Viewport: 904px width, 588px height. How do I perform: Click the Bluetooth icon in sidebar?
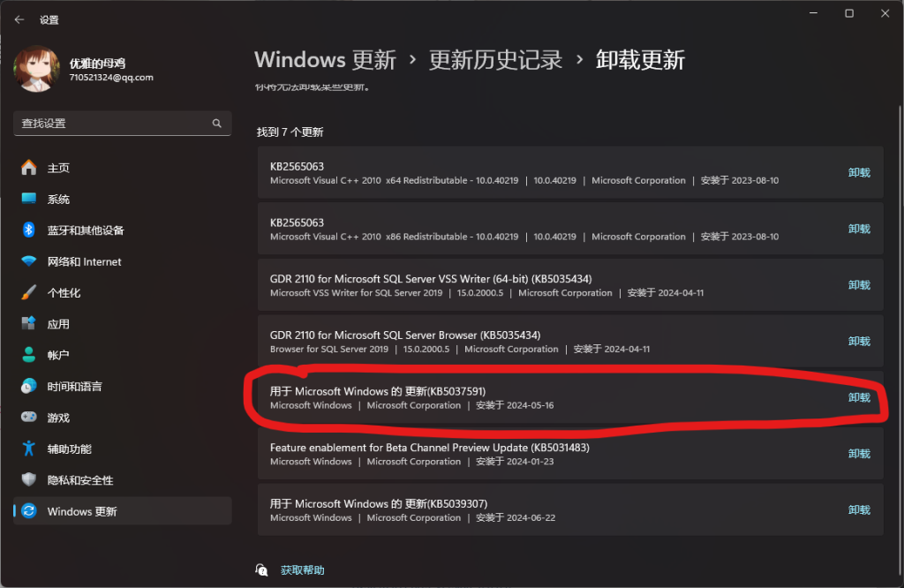pos(29,230)
